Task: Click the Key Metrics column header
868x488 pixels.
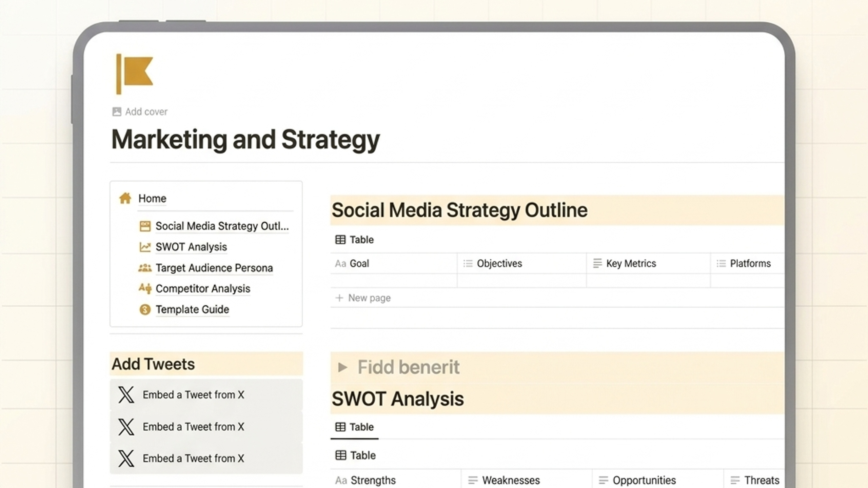Action: click(x=648, y=263)
